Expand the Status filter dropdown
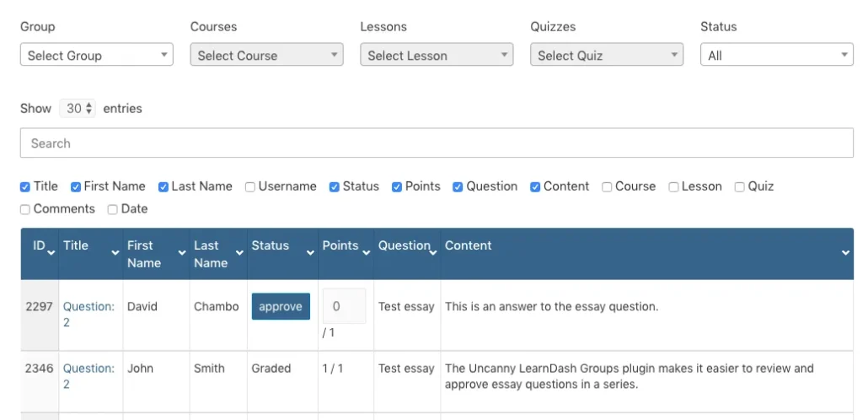This screenshot has height=420, width=868. pos(776,56)
